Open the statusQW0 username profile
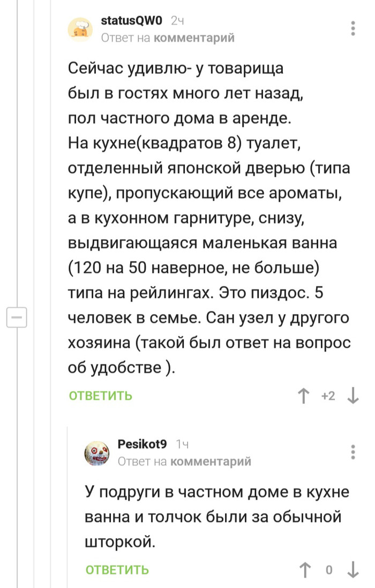Image resolution: width=375 pixels, height=588 pixels. 131,21
